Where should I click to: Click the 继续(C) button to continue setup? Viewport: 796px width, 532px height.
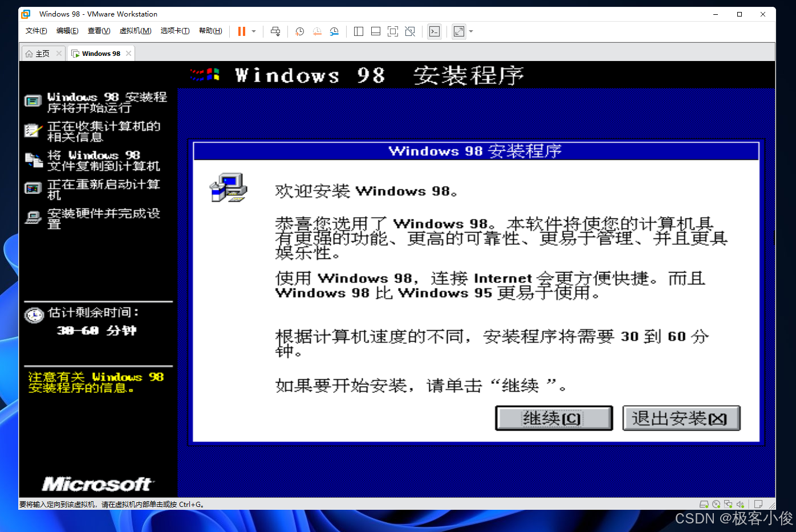pos(554,419)
